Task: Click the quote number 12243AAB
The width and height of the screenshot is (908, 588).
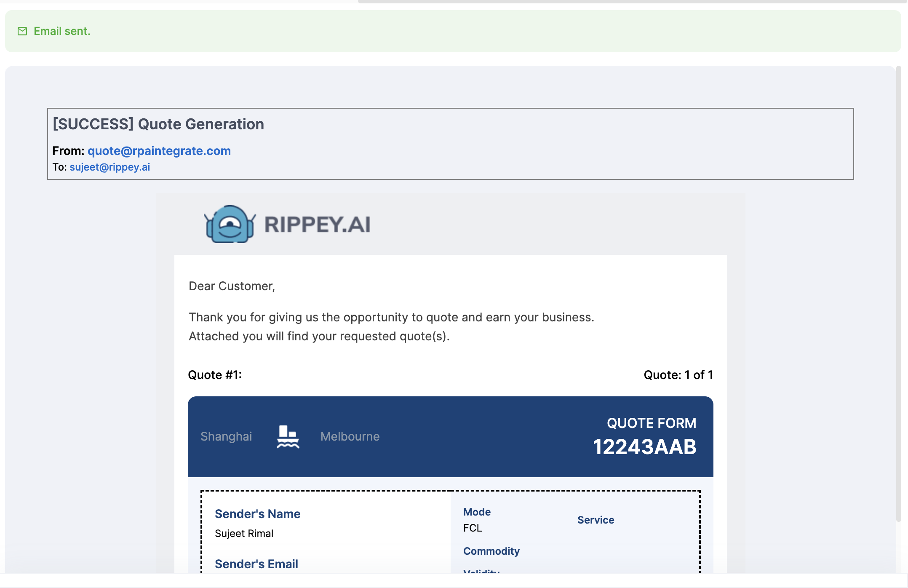Action: 644,447
